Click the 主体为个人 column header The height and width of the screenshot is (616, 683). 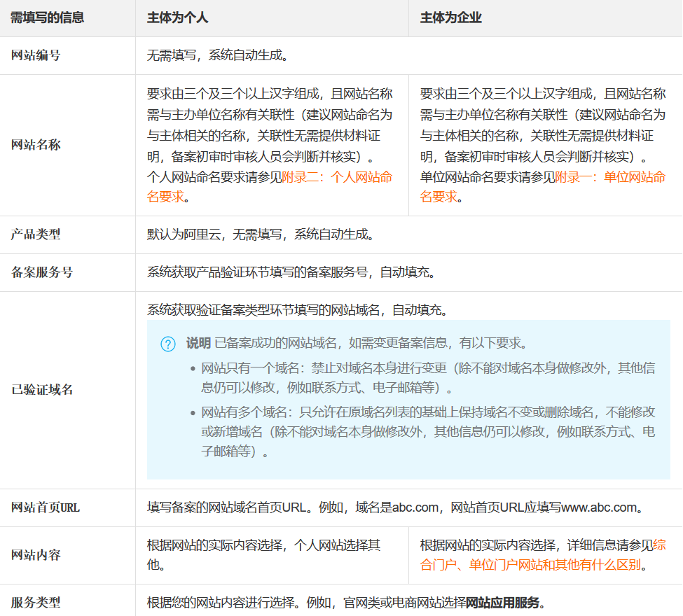pyautogui.click(x=177, y=17)
